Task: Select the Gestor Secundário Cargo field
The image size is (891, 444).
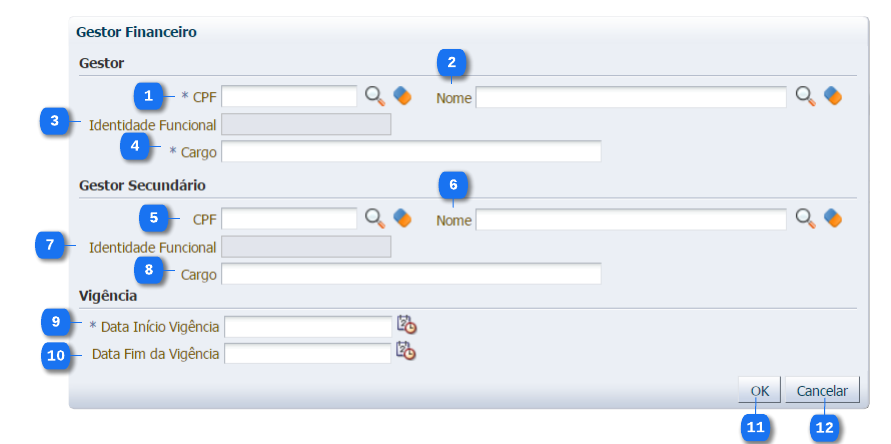Action: (411, 273)
